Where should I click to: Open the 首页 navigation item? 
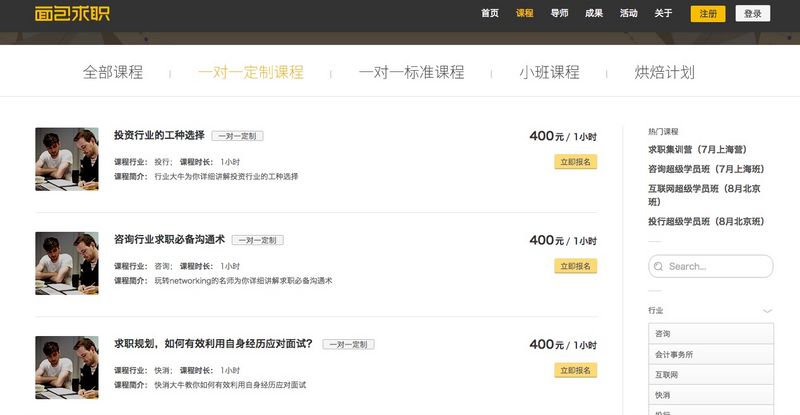489,14
